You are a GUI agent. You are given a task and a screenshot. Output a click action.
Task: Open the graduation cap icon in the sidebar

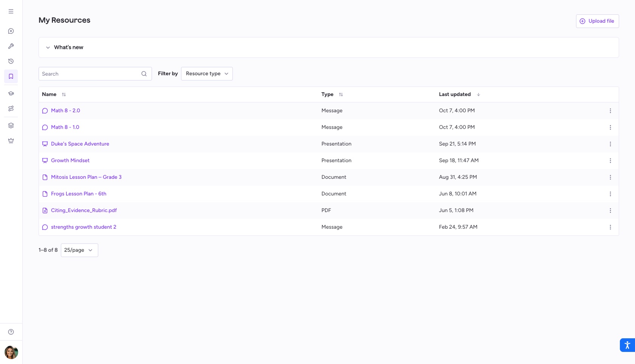coord(11,93)
